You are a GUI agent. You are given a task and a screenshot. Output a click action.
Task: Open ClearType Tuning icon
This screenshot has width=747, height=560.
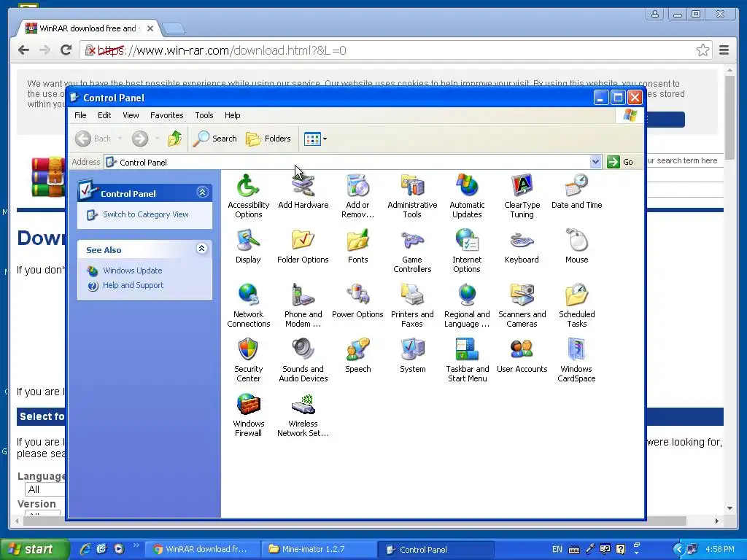tap(522, 195)
